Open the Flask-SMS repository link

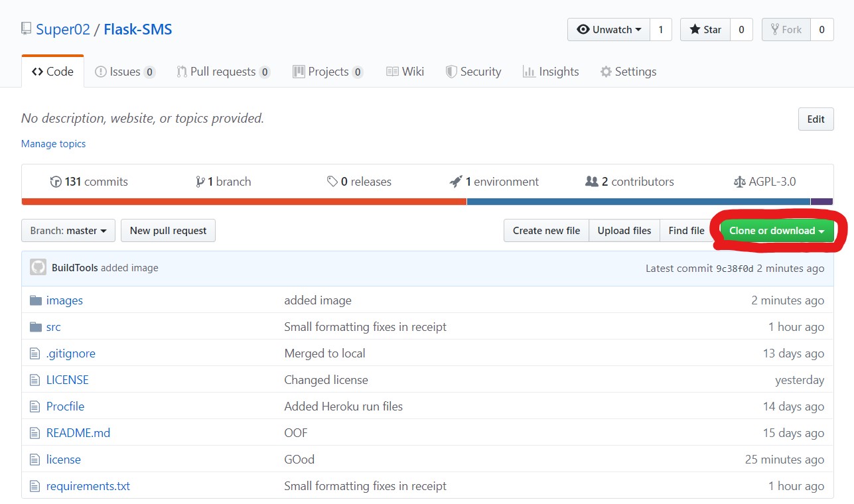point(138,29)
